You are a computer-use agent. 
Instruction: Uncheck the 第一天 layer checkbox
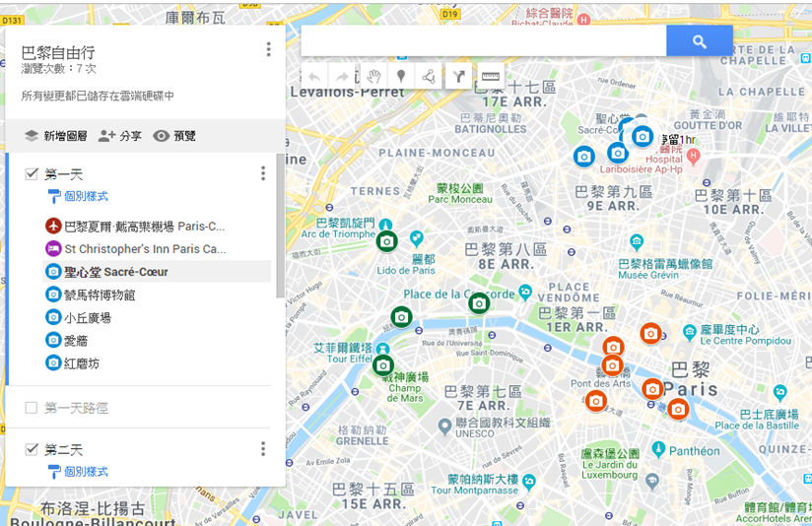click(32, 173)
